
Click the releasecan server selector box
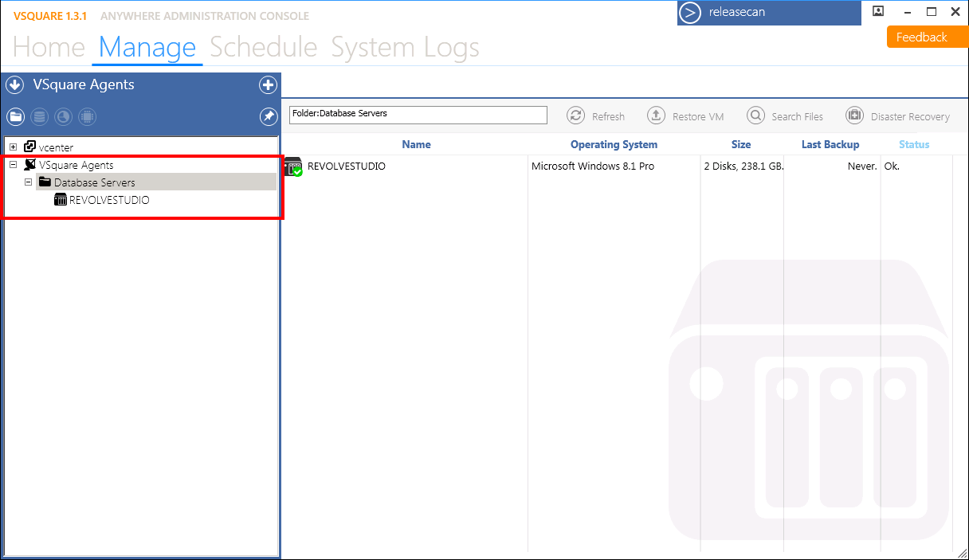click(769, 13)
